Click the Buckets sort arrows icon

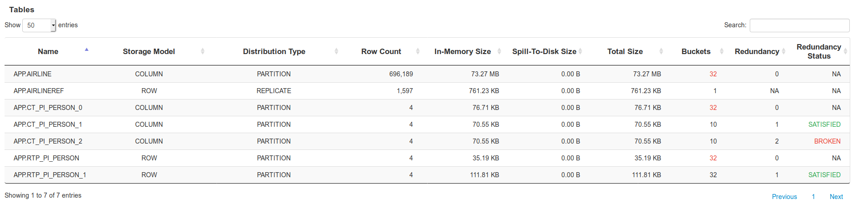(x=722, y=51)
